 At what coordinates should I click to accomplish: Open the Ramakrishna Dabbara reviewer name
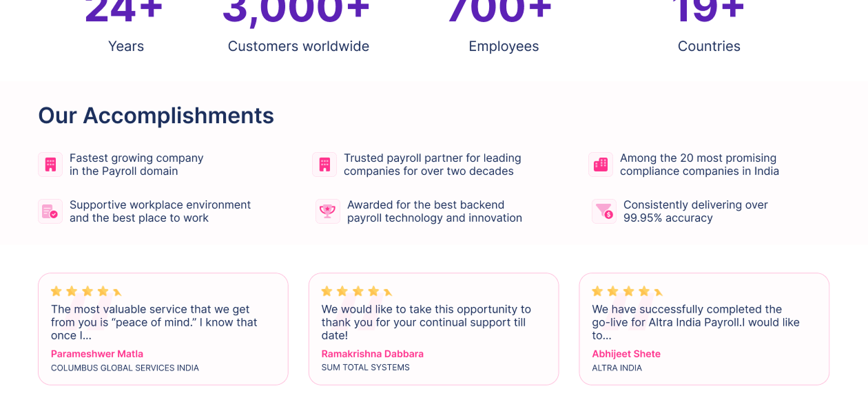(x=372, y=354)
